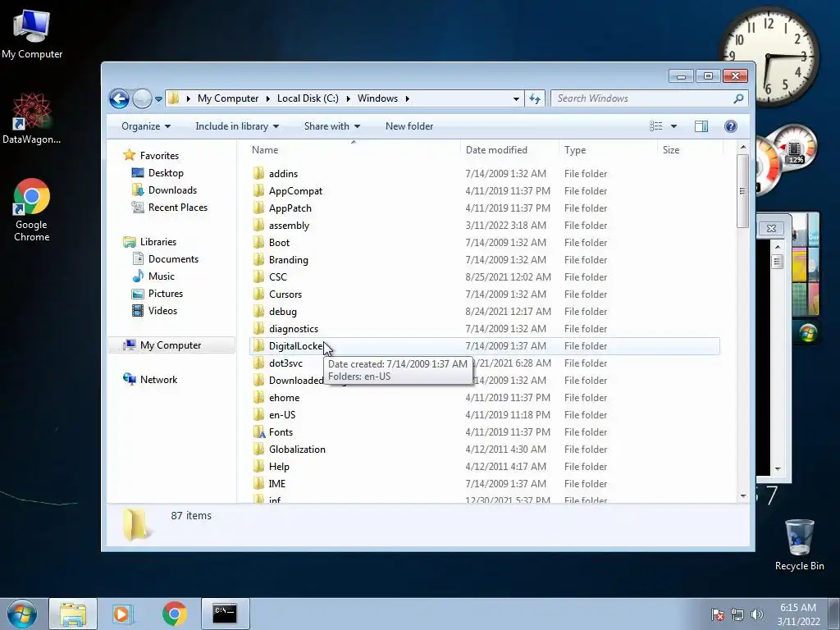
Task: Click the taskbar clock showing 6:15 AM
Action: point(798,614)
